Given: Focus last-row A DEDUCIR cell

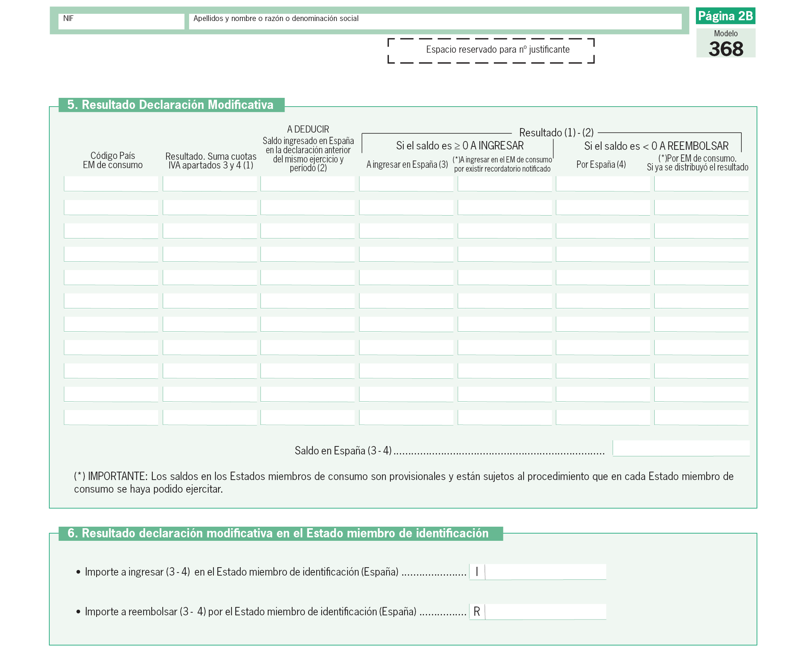Looking at the screenshot, I should click(x=307, y=417).
